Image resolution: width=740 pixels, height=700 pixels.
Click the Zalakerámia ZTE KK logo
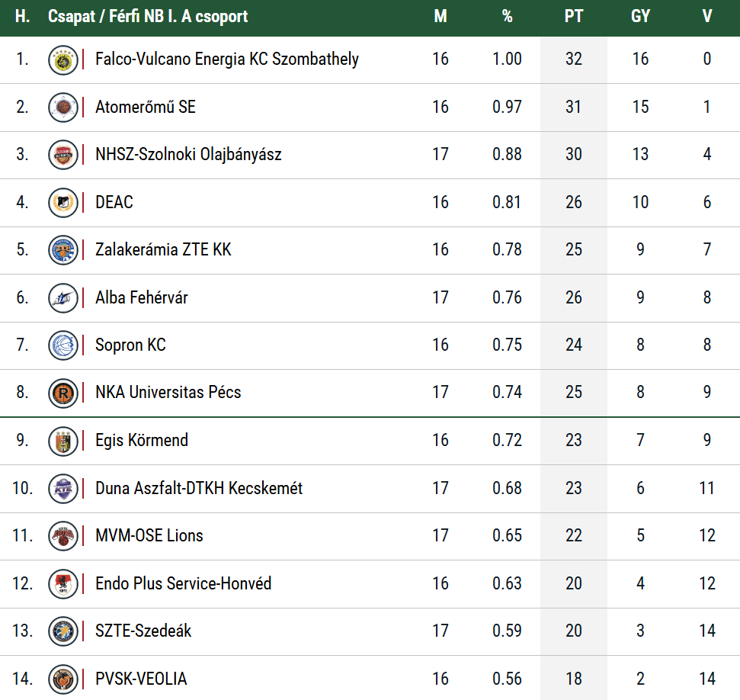[62, 250]
